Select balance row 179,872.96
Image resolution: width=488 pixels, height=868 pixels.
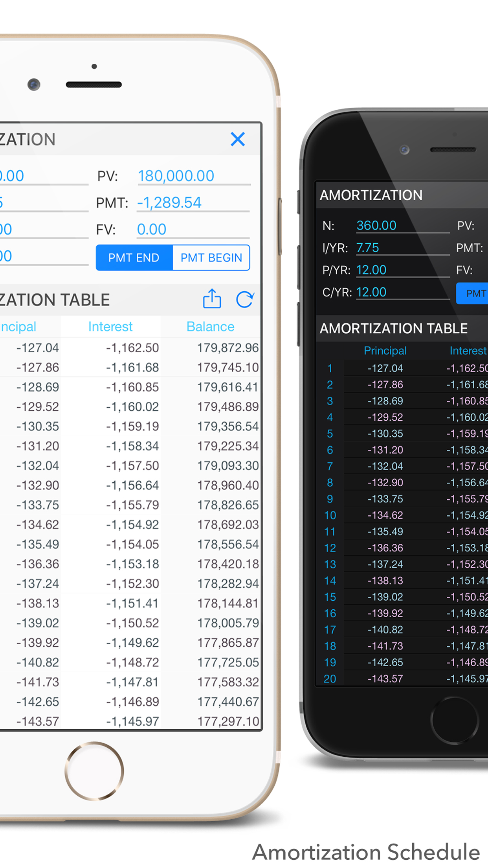(227, 348)
